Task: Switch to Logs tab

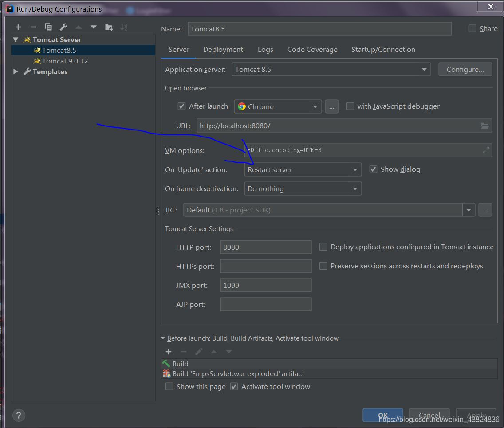Action: tap(265, 50)
